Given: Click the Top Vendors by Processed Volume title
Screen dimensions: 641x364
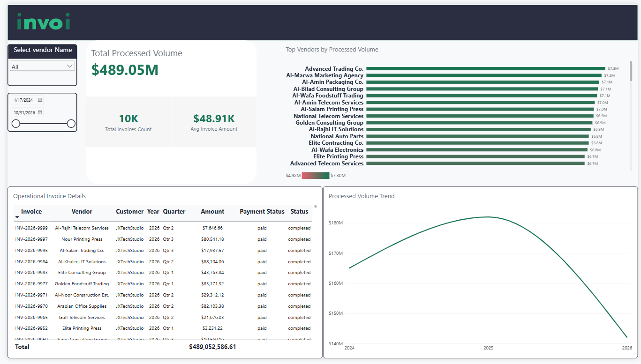Looking at the screenshot, I should coord(332,50).
